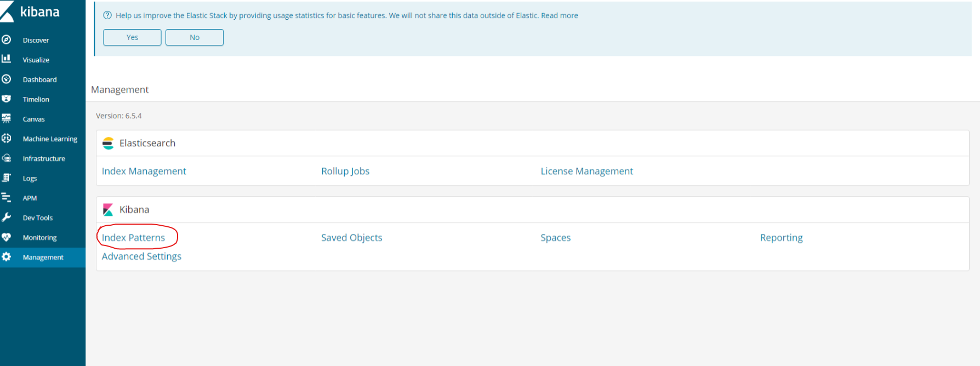The image size is (980, 366).
Task: Open Advanced Settings link
Action: click(x=141, y=256)
